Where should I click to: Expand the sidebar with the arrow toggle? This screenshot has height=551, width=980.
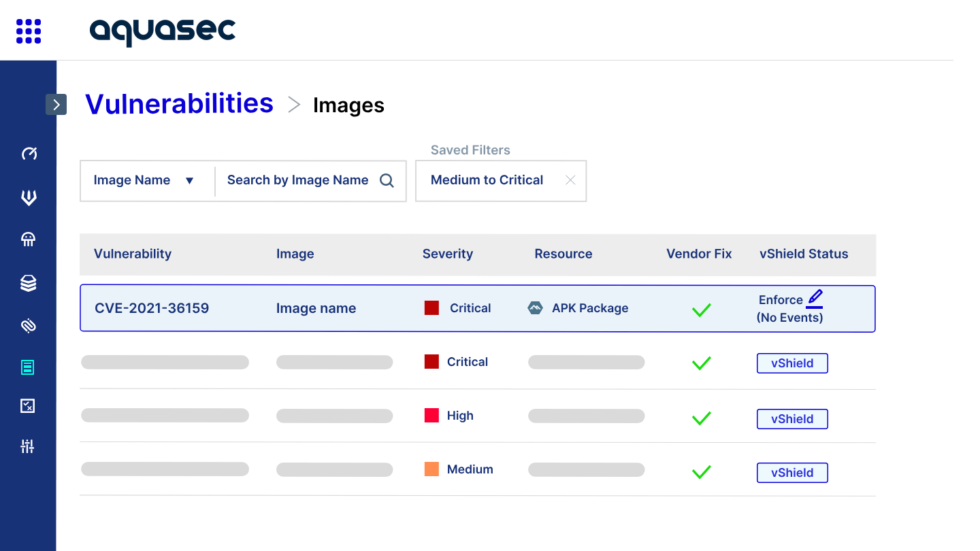(56, 104)
